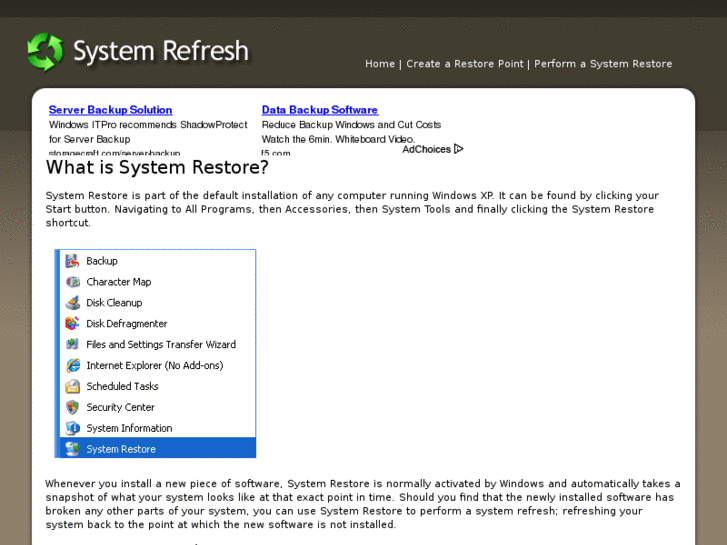This screenshot has width=727, height=545.
Task: Click the Security Center shield icon
Action: [x=72, y=407]
